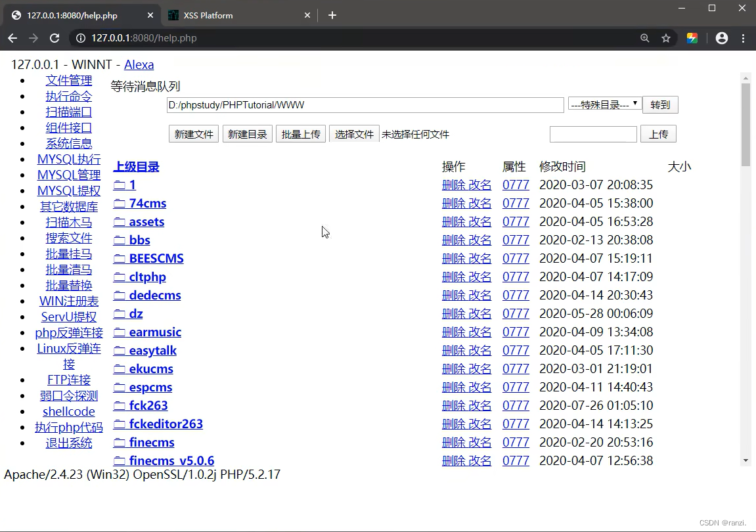Screen dimensions: 756x532
Task: Select the 127.0.0.1:8080/help.php tab
Action: click(82, 15)
